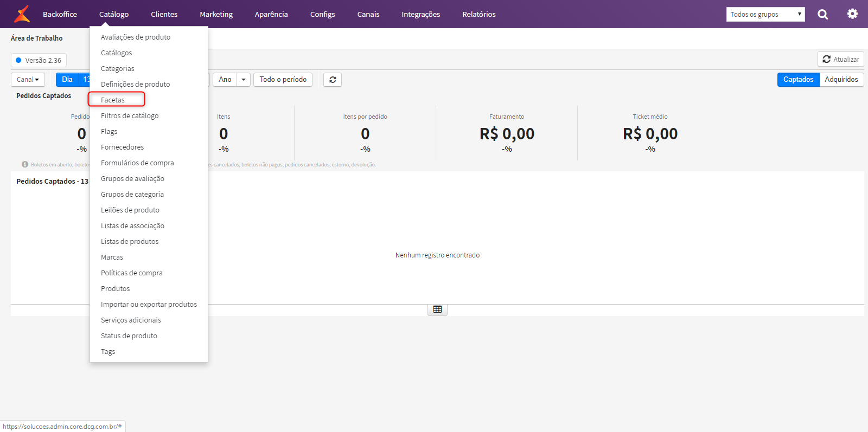Open the Todos os grupos dropdown
Image resolution: width=868 pixels, height=432 pixels.
(x=765, y=15)
